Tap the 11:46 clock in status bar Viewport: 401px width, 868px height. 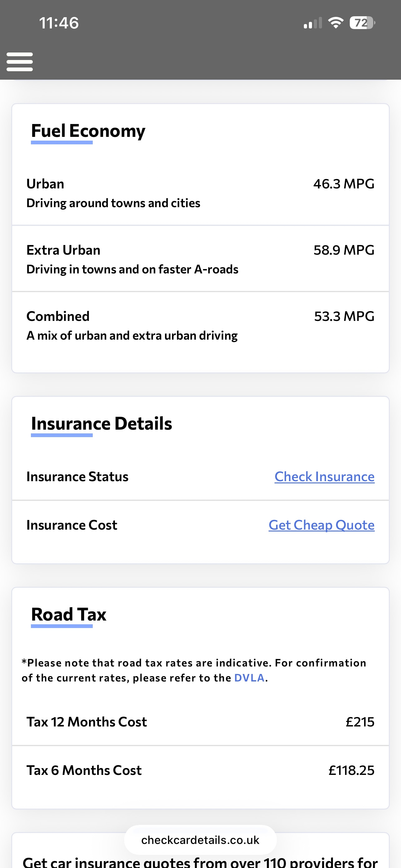coord(59,23)
